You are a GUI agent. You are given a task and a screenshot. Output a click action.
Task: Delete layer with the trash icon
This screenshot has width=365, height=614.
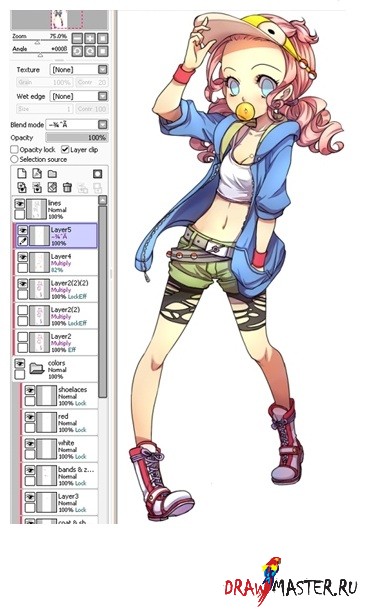[67, 188]
